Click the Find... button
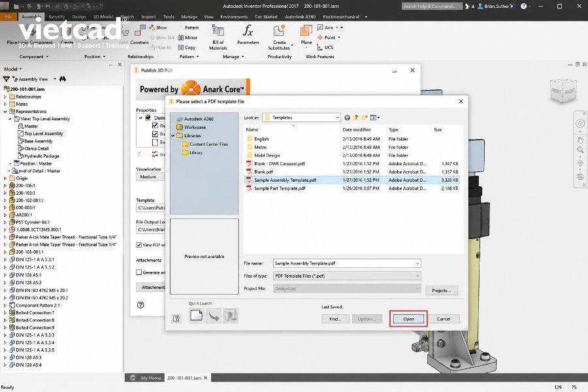 [x=335, y=319]
